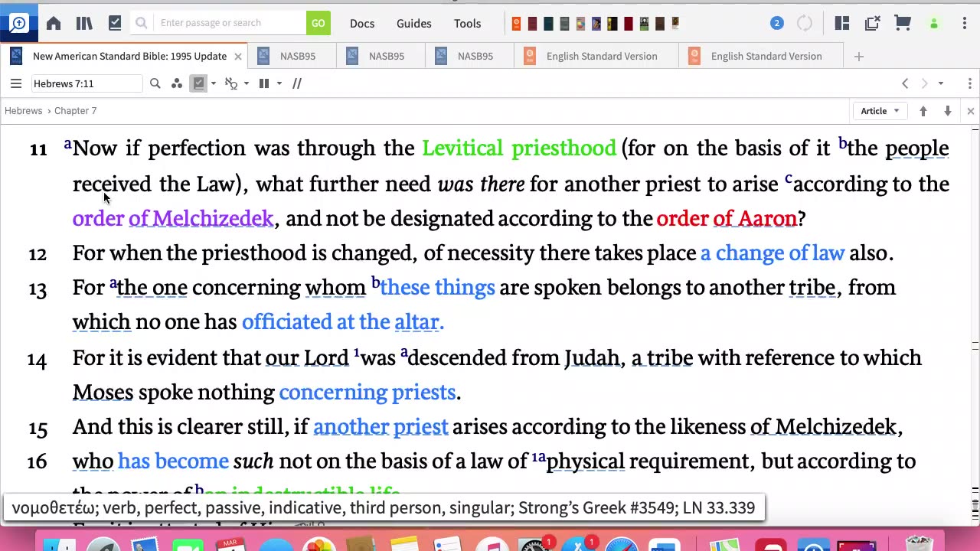Open the green-bottomed book shortcut
The height and width of the screenshot is (551, 980).
(644, 24)
